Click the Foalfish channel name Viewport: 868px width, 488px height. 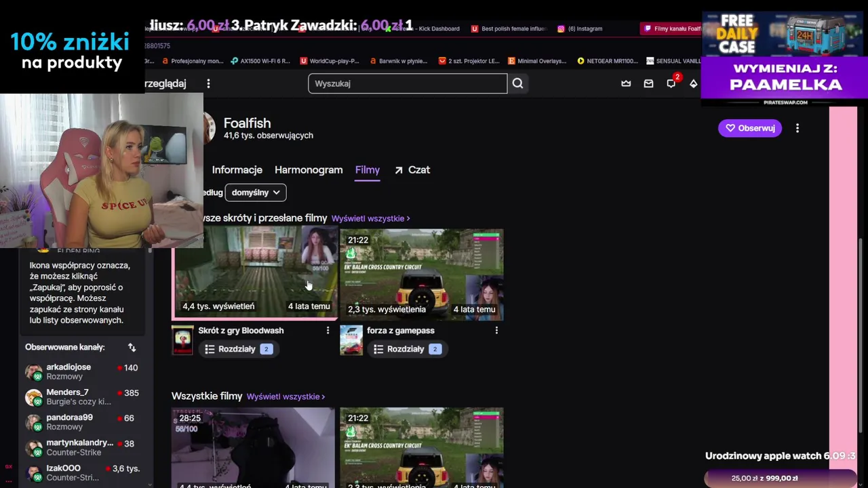point(247,123)
